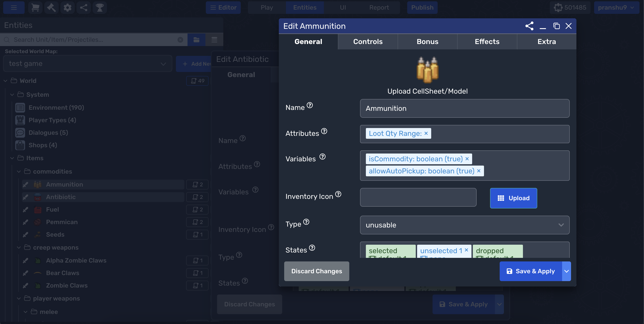Screen dimensions: 644x324
Task: Remove the Loot Qty Range attribute tag
Action: (426, 133)
